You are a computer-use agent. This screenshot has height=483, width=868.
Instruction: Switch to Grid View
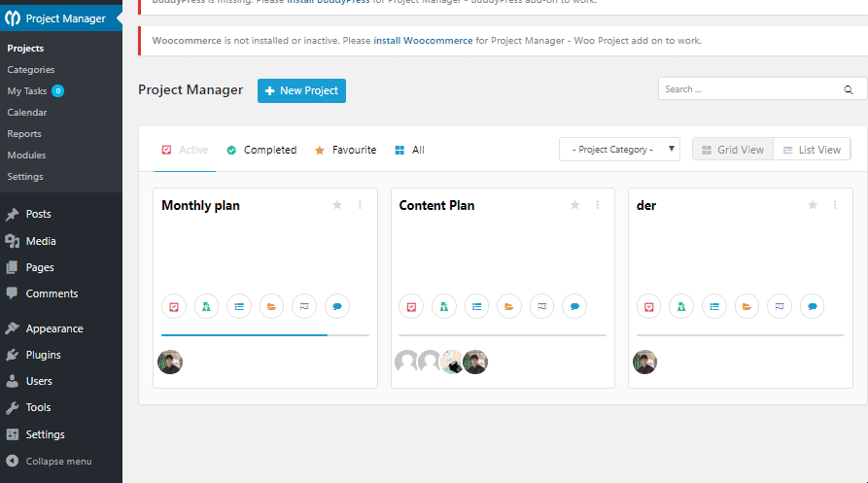[733, 150]
